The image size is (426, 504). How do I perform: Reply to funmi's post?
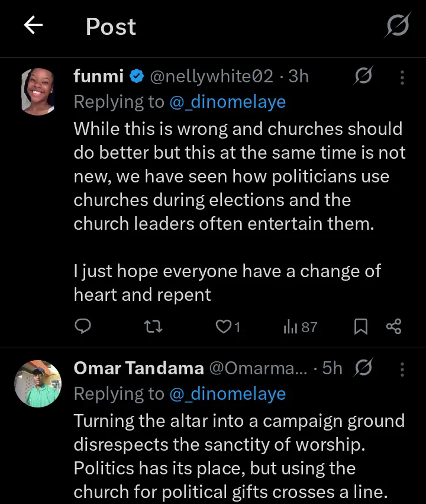point(83,326)
